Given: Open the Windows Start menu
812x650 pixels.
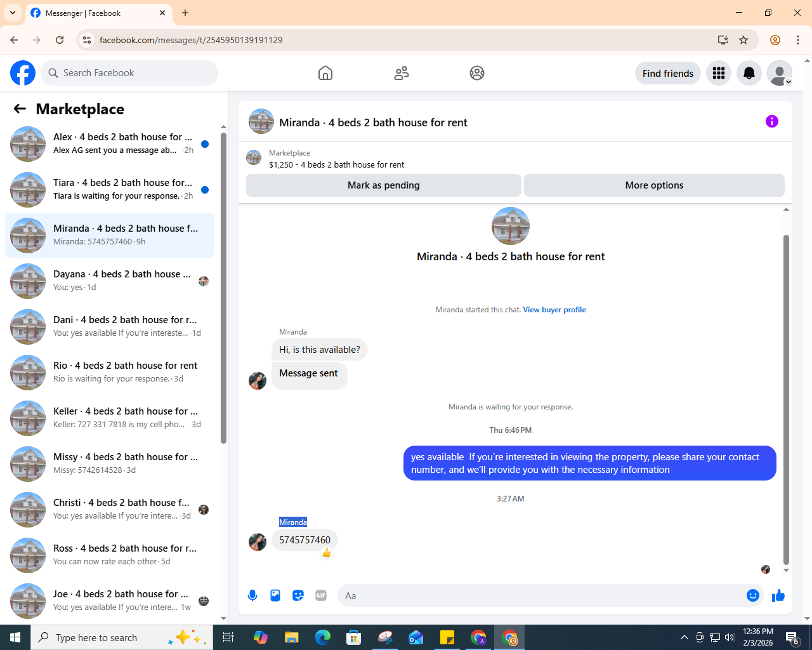Looking at the screenshot, I should [15, 637].
